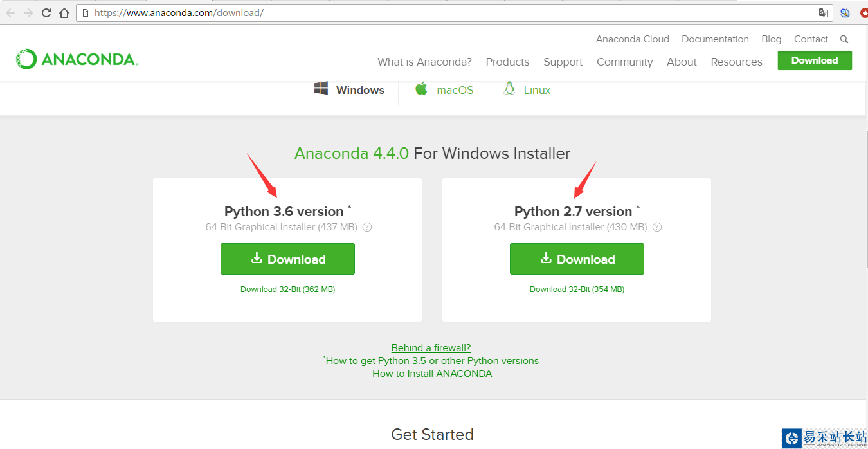This screenshot has height=449, width=868.
Task: Click the browser reload icon
Action: (x=46, y=13)
